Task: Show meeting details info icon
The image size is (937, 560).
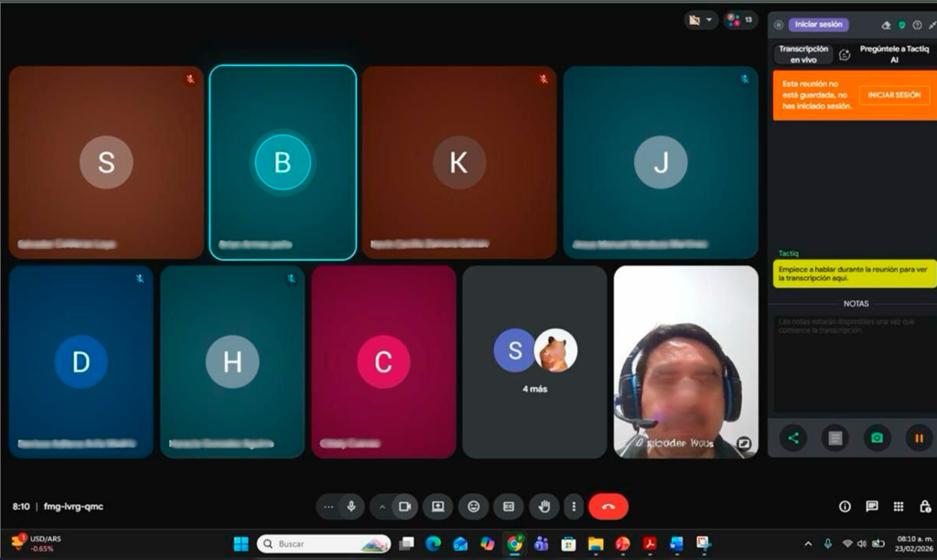Action: [845, 506]
